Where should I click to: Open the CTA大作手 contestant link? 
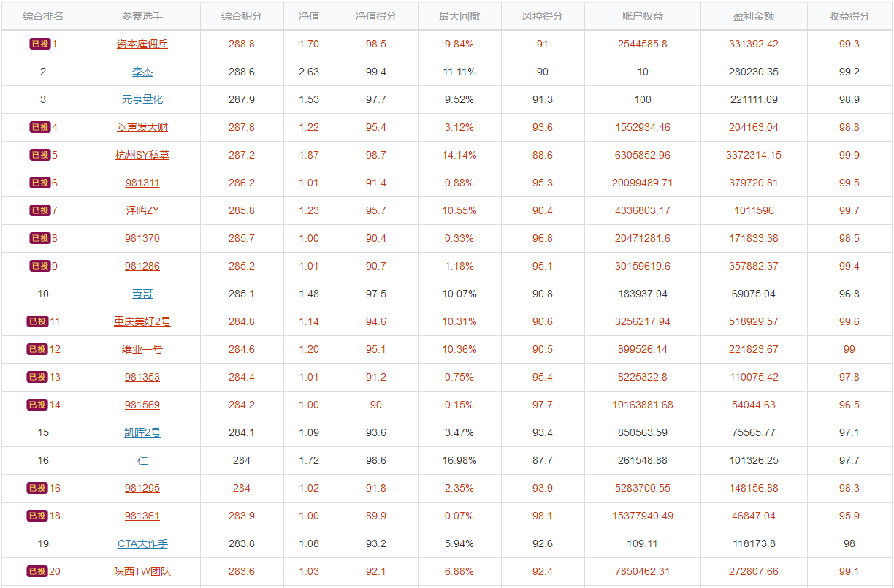142,543
